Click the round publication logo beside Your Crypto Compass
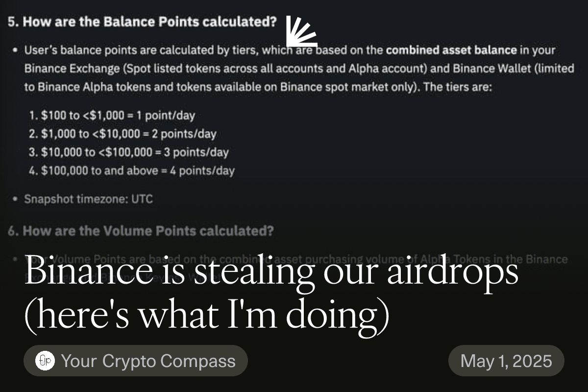Image resolution: width=588 pixels, height=392 pixels. (45, 361)
